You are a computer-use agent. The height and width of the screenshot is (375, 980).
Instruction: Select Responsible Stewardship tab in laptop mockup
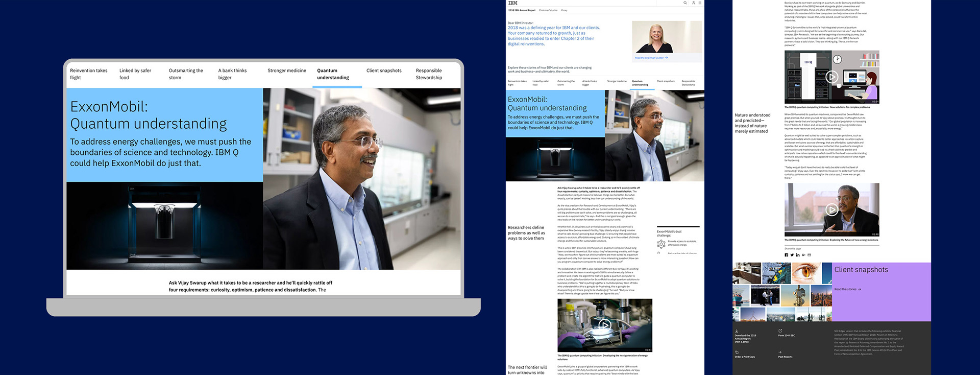[429, 74]
